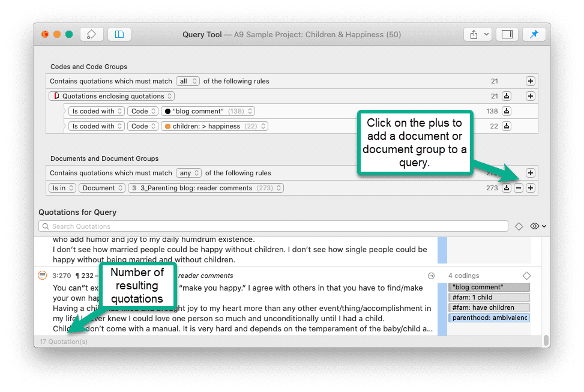
Task: Open 3_Parenting blog: reader comments selector
Action: pos(206,188)
